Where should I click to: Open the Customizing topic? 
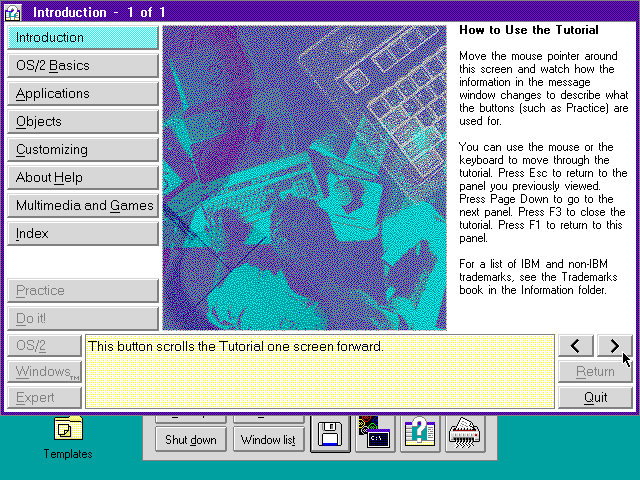[x=83, y=149]
